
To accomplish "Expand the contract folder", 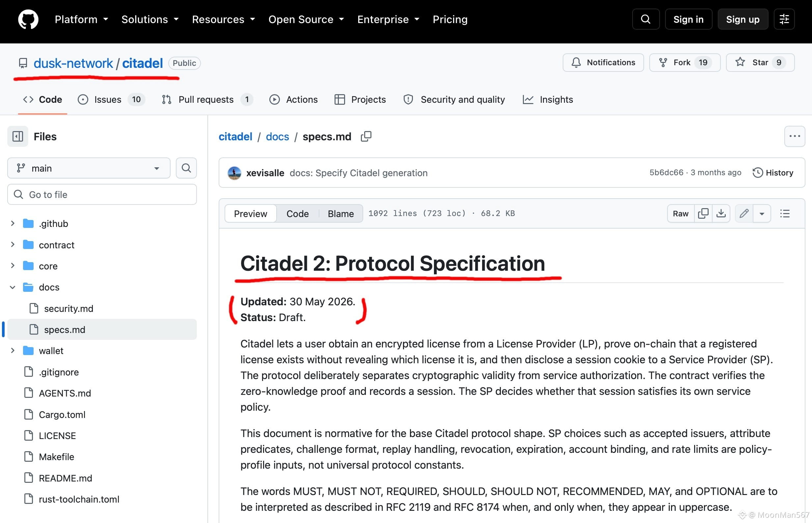I will tap(13, 245).
